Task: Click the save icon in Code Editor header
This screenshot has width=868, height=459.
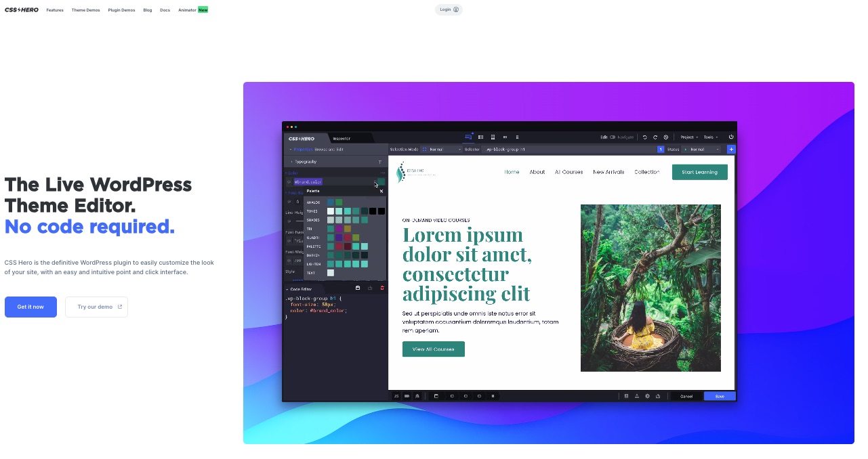Action: 358,288
